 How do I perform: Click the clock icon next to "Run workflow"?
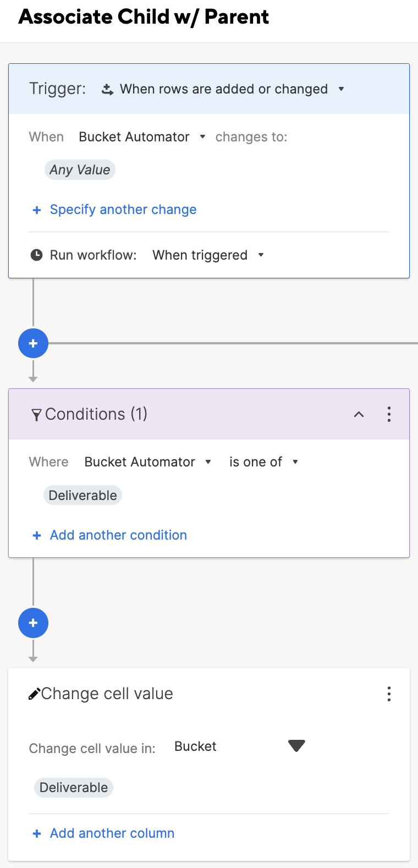click(37, 254)
